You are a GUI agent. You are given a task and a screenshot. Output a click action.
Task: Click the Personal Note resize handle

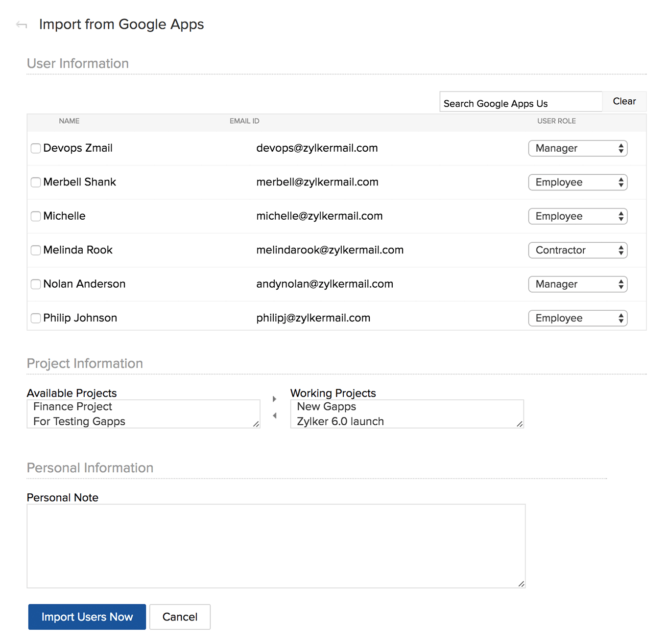(x=521, y=584)
